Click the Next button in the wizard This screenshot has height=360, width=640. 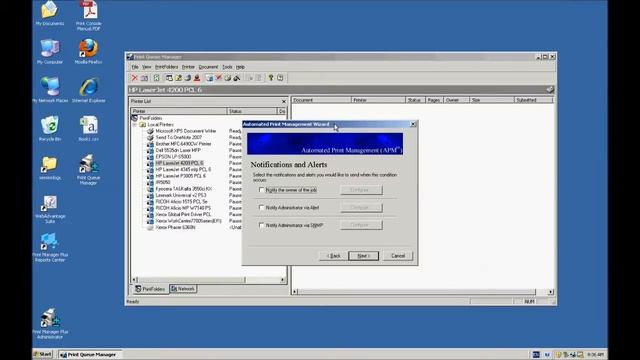pos(363,256)
